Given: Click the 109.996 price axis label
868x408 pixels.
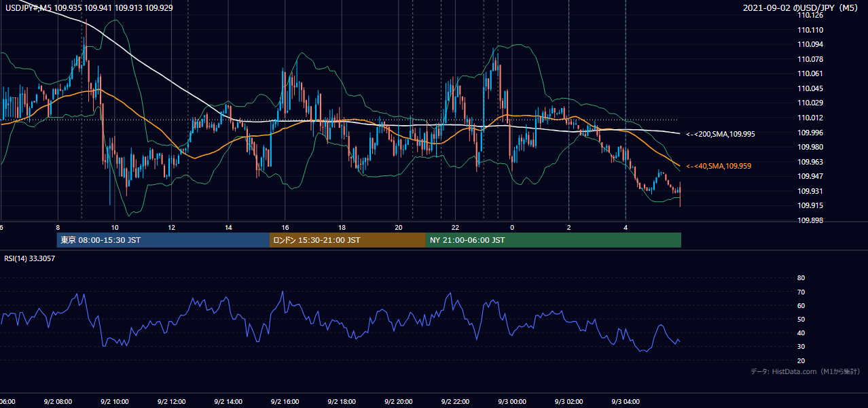Looking at the screenshot, I should [x=811, y=133].
